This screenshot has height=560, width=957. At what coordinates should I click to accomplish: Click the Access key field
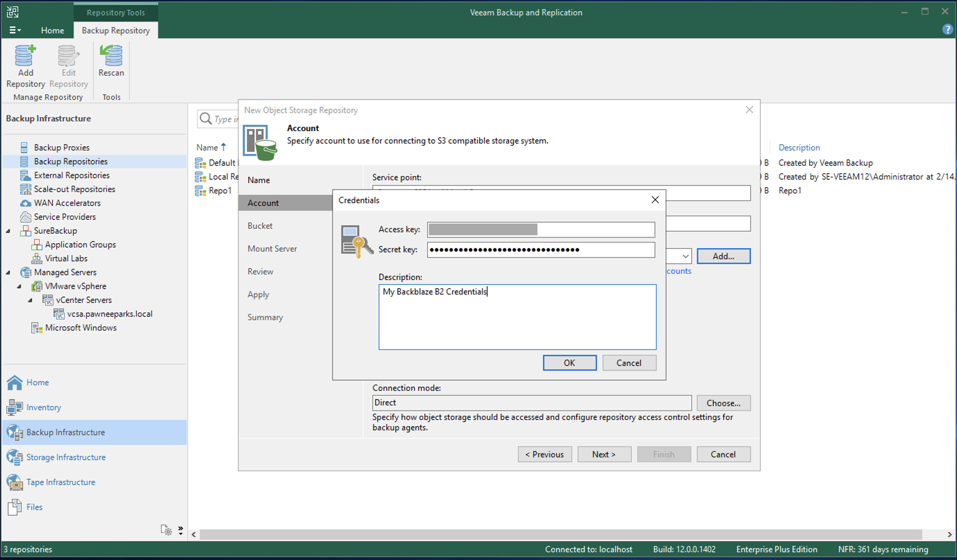(x=541, y=230)
